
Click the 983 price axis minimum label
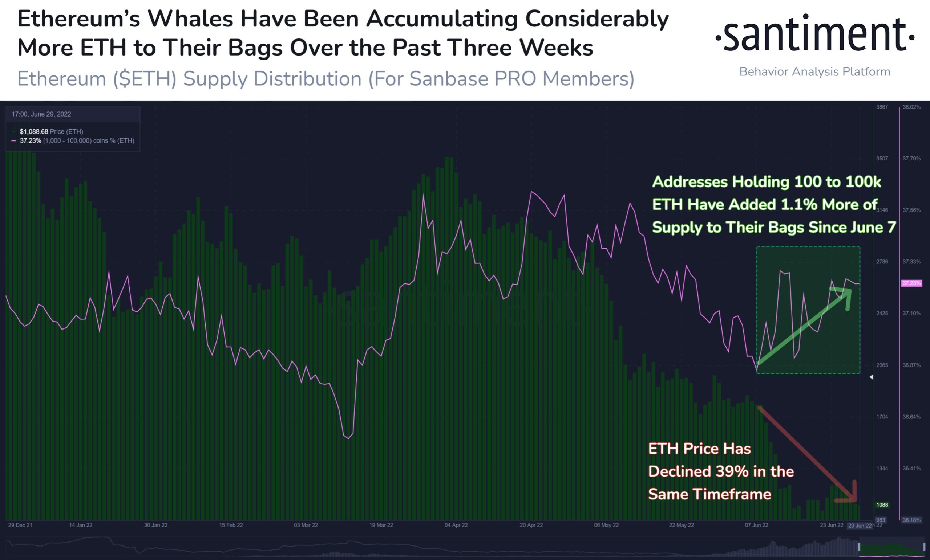tap(880, 520)
